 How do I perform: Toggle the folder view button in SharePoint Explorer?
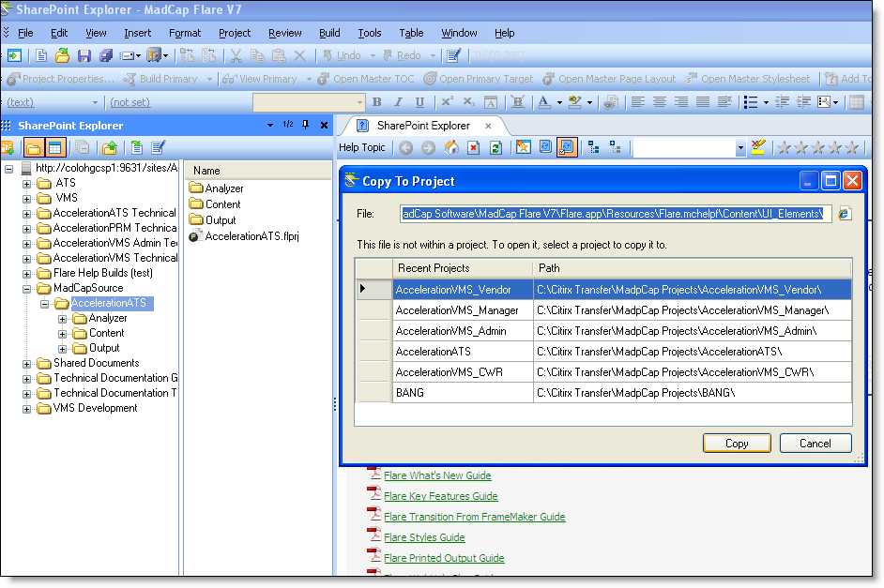(x=34, y=147)
